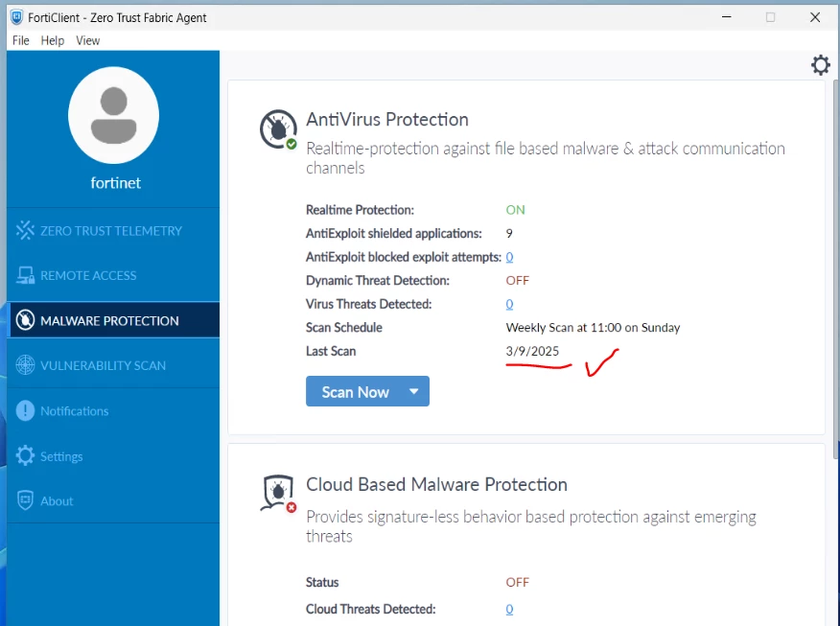This screenshot has width=840, height=626.
Task: Click the Notifications exclamation icon
Action: tap(25, 410)
